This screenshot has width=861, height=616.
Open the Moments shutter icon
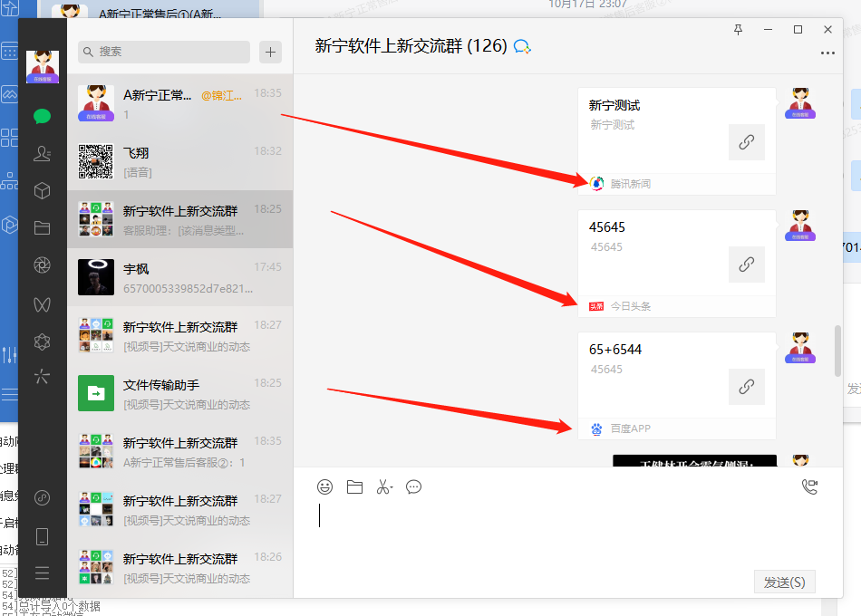(x=43, y=265)
